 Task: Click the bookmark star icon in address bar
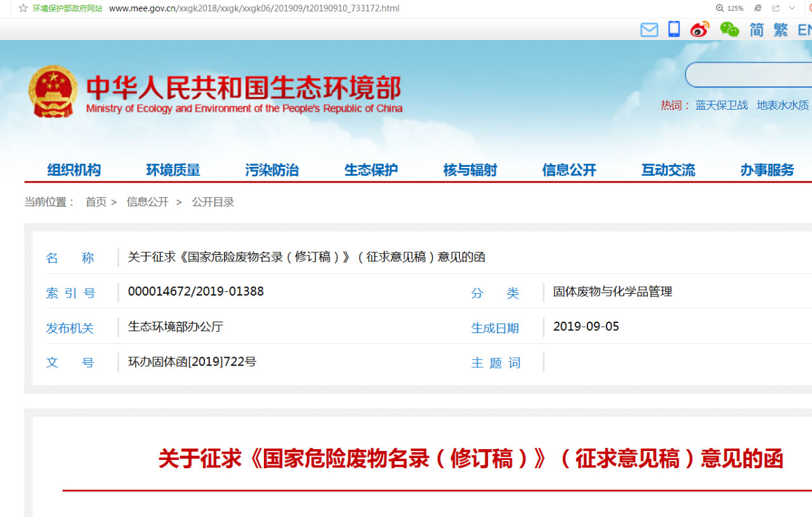coord(23,8)
